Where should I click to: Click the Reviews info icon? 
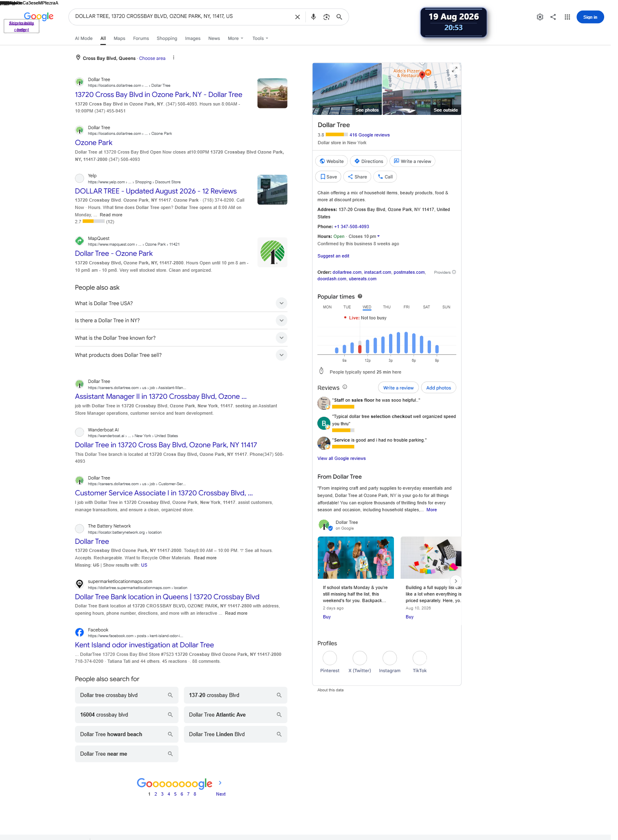click(345, 387)
